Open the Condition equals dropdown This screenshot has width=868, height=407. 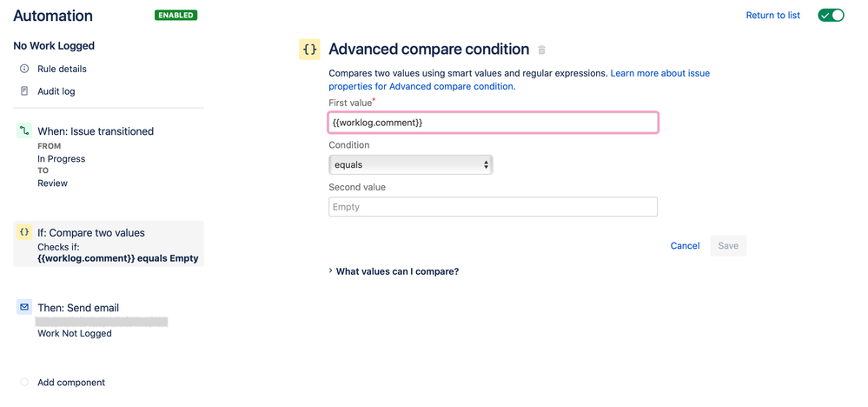click(410, 164)
